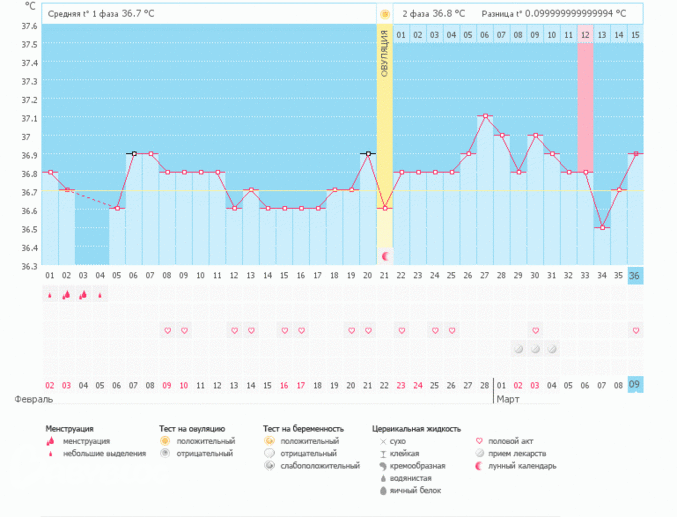Click the ovulation sun icon above the chart
Screen dimensions: 677x517
point(385,14)
